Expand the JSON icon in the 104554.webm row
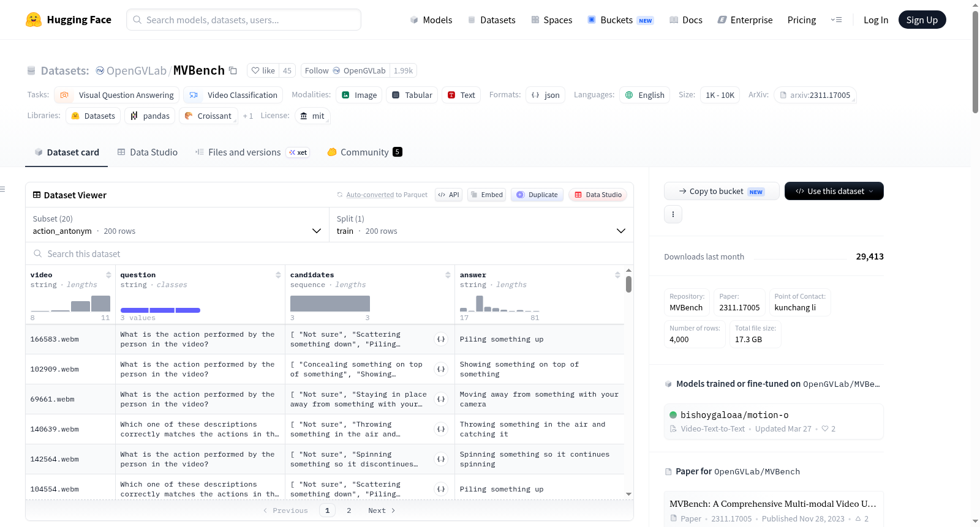 point(441,489)
